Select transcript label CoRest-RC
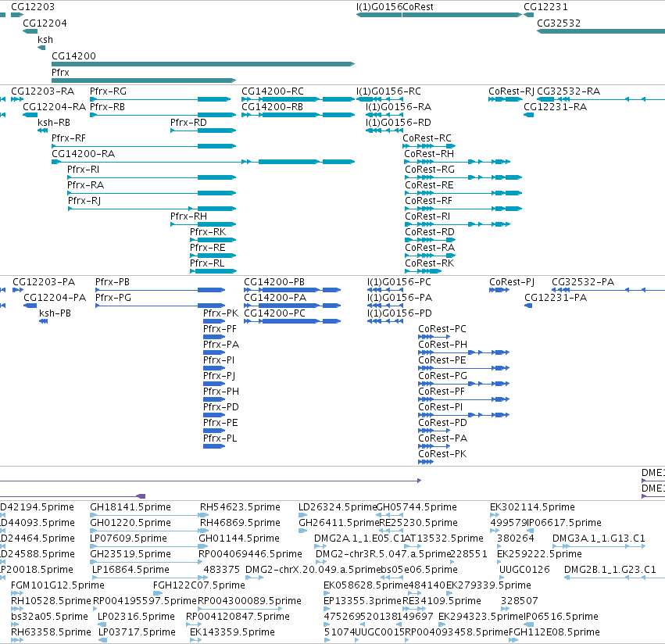Screen dimensions: 665x644 tap(427, 138)
